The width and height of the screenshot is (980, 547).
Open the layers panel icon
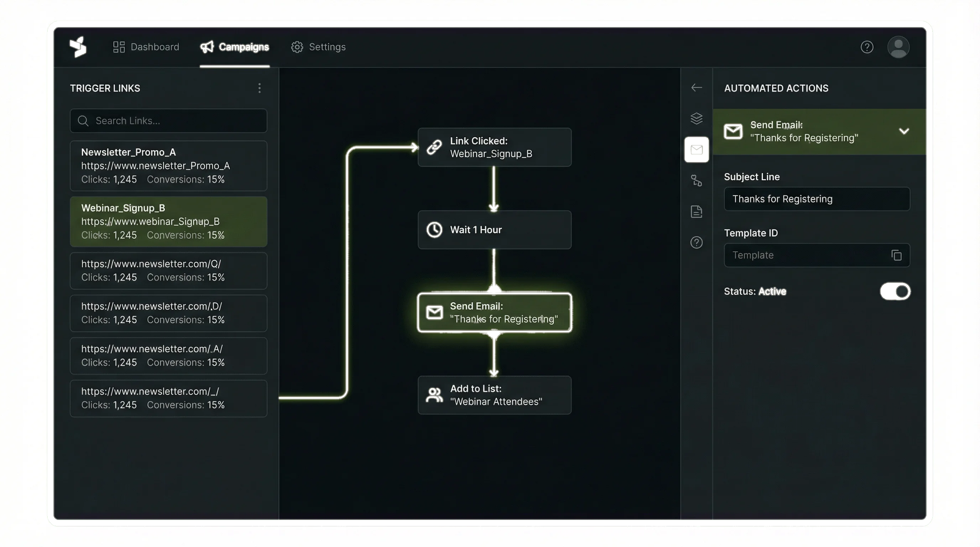[696, 118]
